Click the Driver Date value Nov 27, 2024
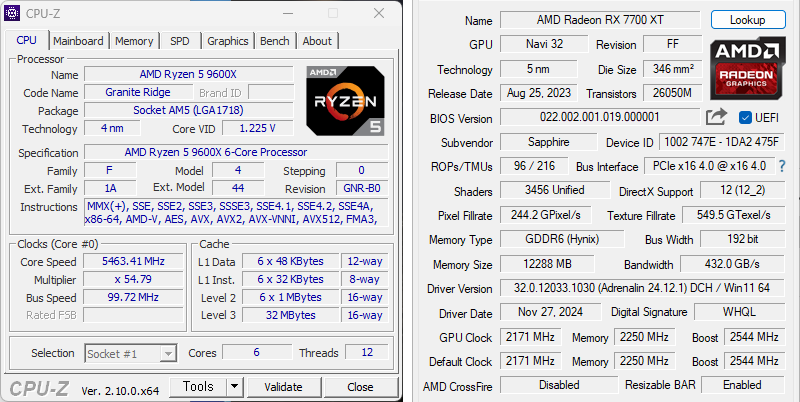This screenshot has width=800, height=402. [x=551, y=312]
